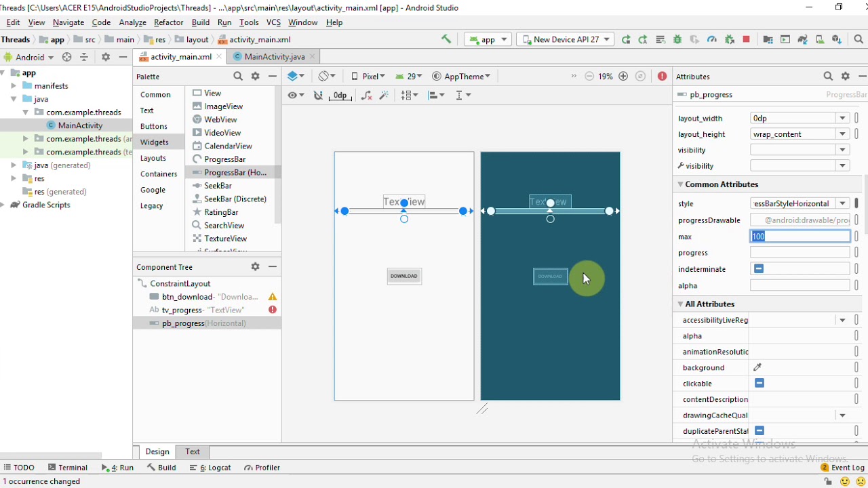Zoom out the design surface
Viewport: 868px width, 488px height.
[x=589, y=77]
